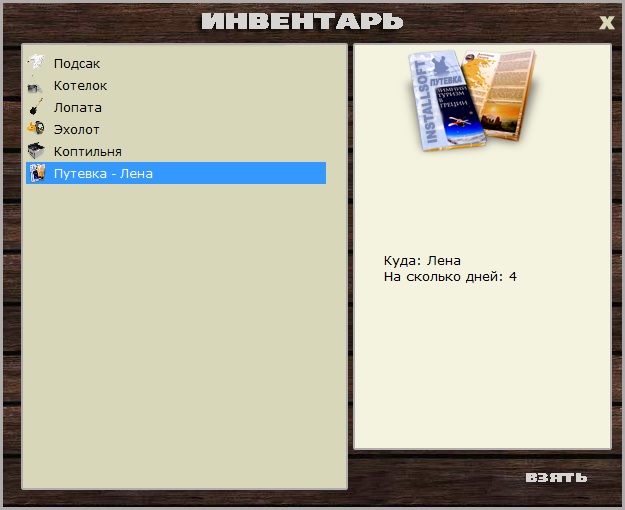Click the cooking pot icon next to Котелок
The width and height of the screenshot is (625, 510).
(x=35, y=85)
